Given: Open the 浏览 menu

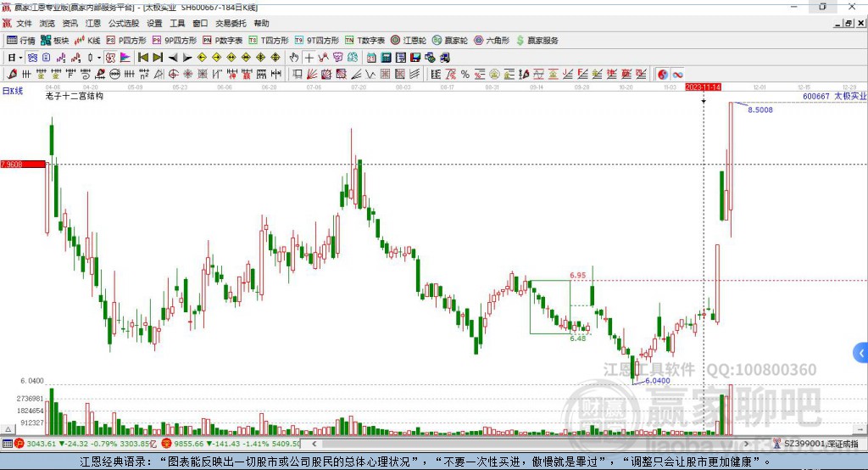Looking at the screenshot, I should point(47,23).
